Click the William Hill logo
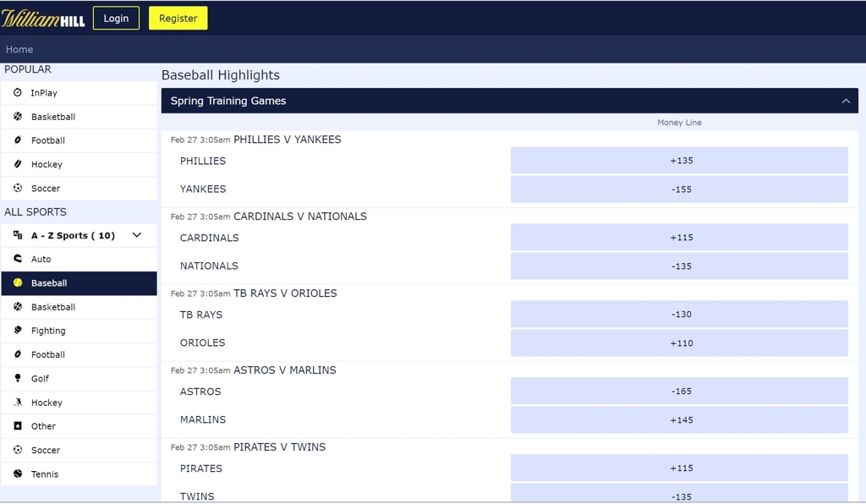Image resolution: width=866 pixels, height=504 pixels. click(x=43, y=18)
